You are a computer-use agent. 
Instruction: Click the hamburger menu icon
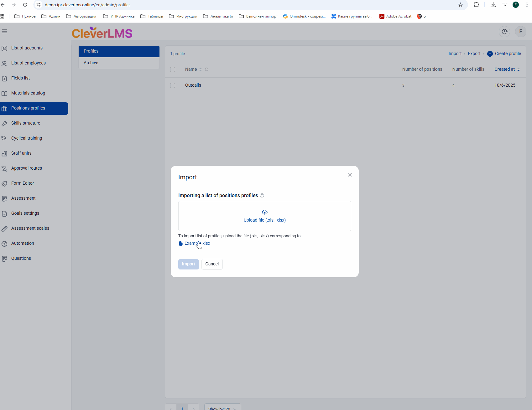coord(4,31)
